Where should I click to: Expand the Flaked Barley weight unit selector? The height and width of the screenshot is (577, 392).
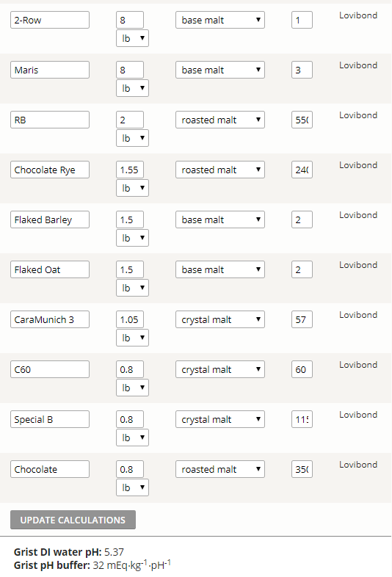tap(133, 238)
